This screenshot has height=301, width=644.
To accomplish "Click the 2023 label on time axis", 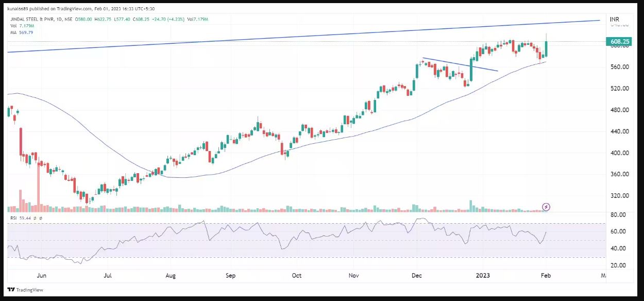I will (x=483, y=276).
